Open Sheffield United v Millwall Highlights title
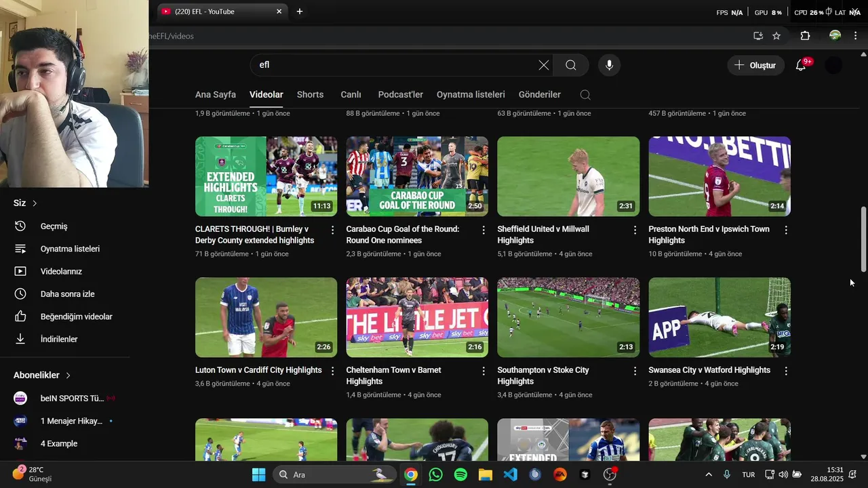868x488 pixels. coord(543,235)
